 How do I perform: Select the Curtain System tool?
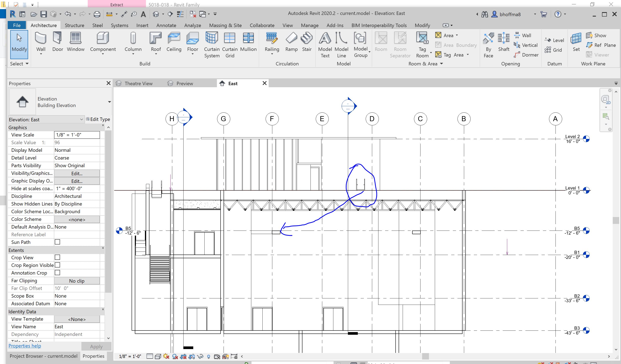211,44
